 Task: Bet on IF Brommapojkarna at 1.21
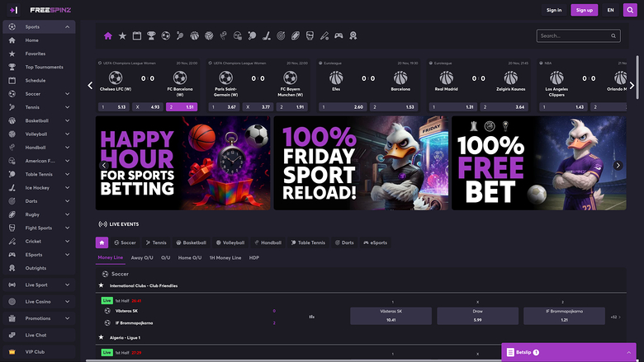pos(564,316)
